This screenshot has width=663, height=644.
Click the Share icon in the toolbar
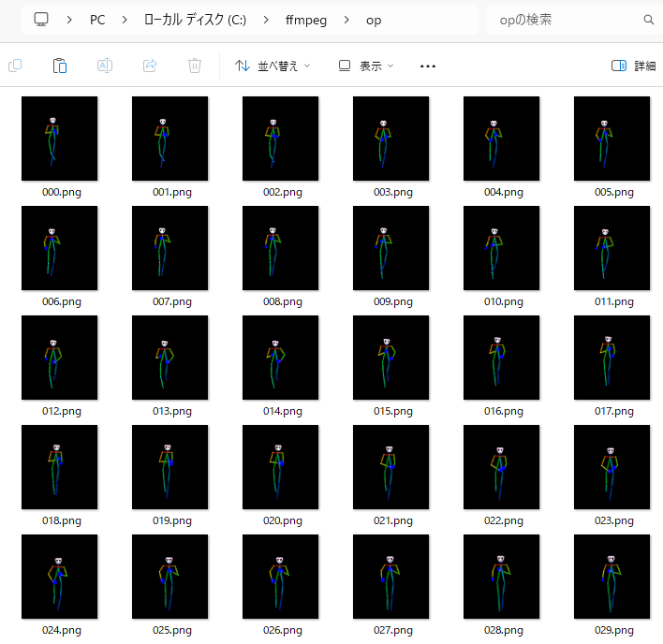[150, 66]
